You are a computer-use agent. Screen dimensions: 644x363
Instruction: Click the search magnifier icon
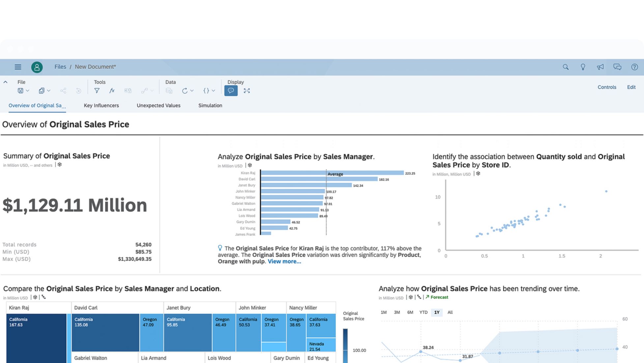(x=566, y=67)
